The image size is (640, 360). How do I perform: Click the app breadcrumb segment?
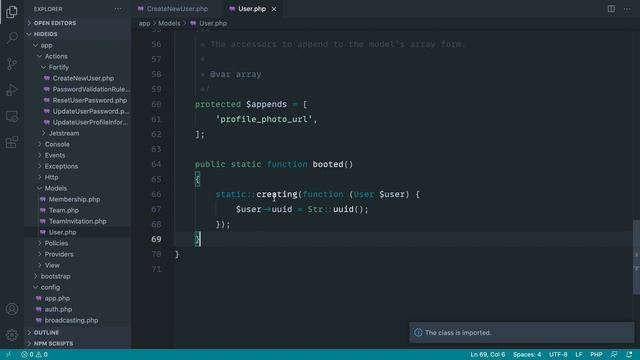[x=144, y=23]
